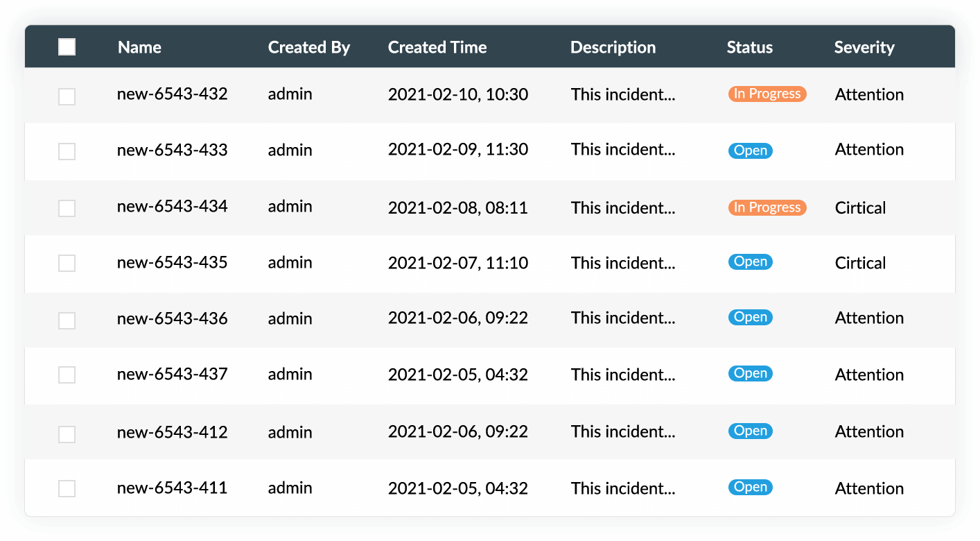Screen dimensions: 980x541
Task: Check the box next to new-6543-412
Action: 67,434
